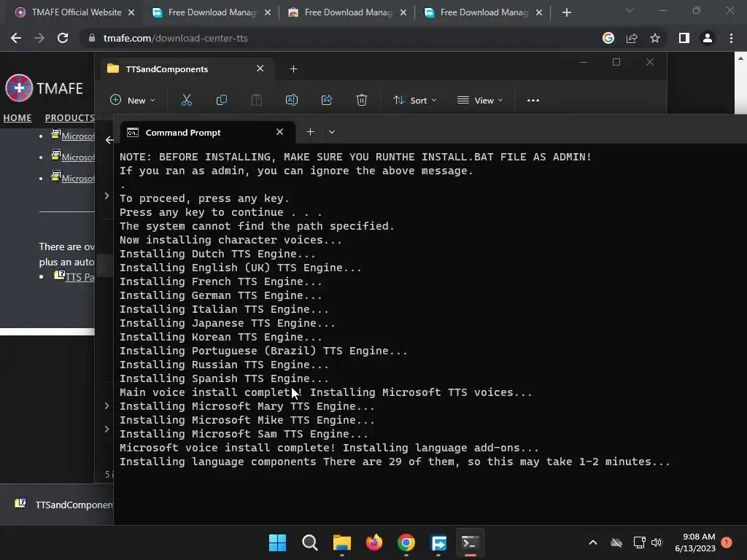This screenshot has height=560, width=747.
Task: Click the TMAFE logo
Action: pyautogui.click(x=44, y=88)
